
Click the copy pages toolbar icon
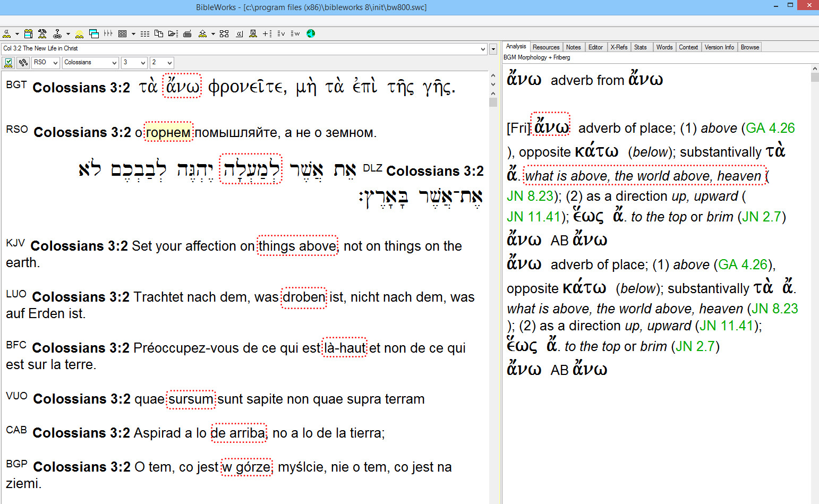[x=159, y=33]
